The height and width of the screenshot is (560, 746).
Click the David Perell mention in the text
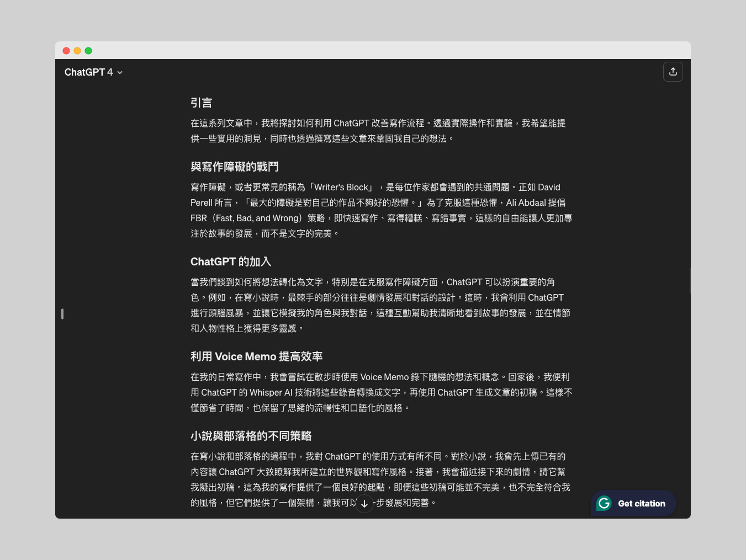[548, 187]
